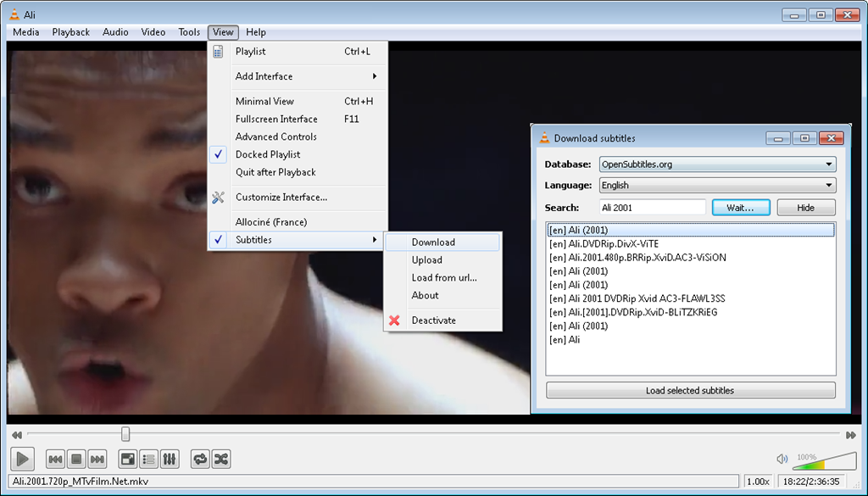Mute audio via speaker icon
868x496 pixels.
pos(782,459)
